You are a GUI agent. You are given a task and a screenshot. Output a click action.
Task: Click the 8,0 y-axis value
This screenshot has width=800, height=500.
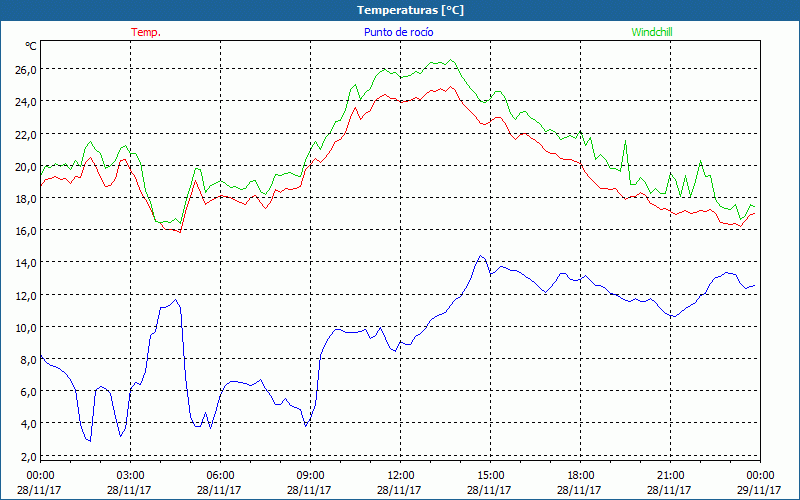pyautogui.click(x=28, y=360)
